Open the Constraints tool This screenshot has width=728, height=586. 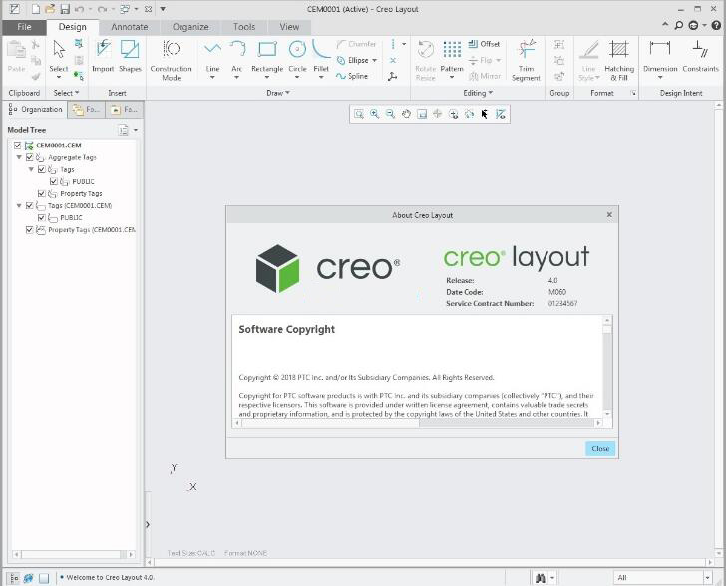pyautogui.click(x=700, y=56)
